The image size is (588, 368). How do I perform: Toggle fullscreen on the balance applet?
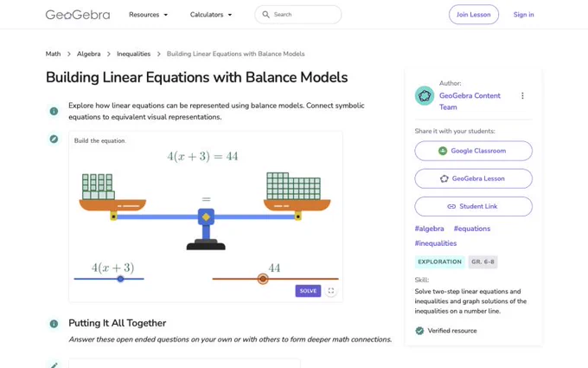330,291
